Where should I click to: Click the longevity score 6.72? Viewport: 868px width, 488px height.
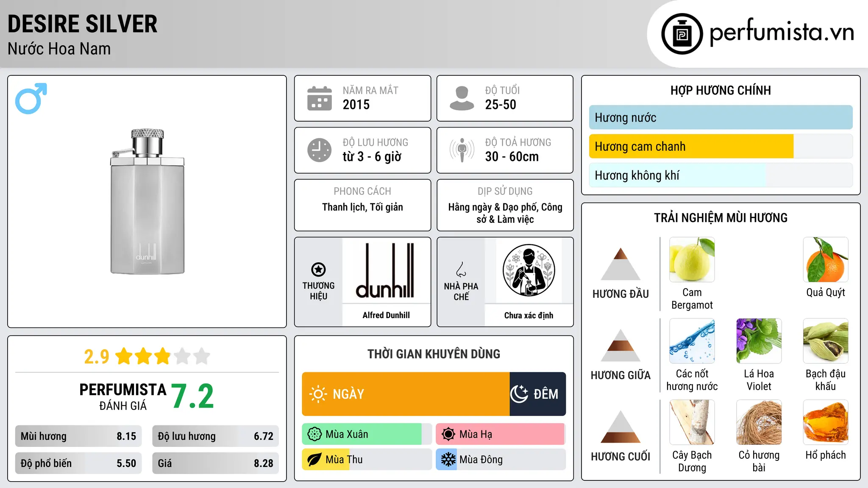point(264,436)
